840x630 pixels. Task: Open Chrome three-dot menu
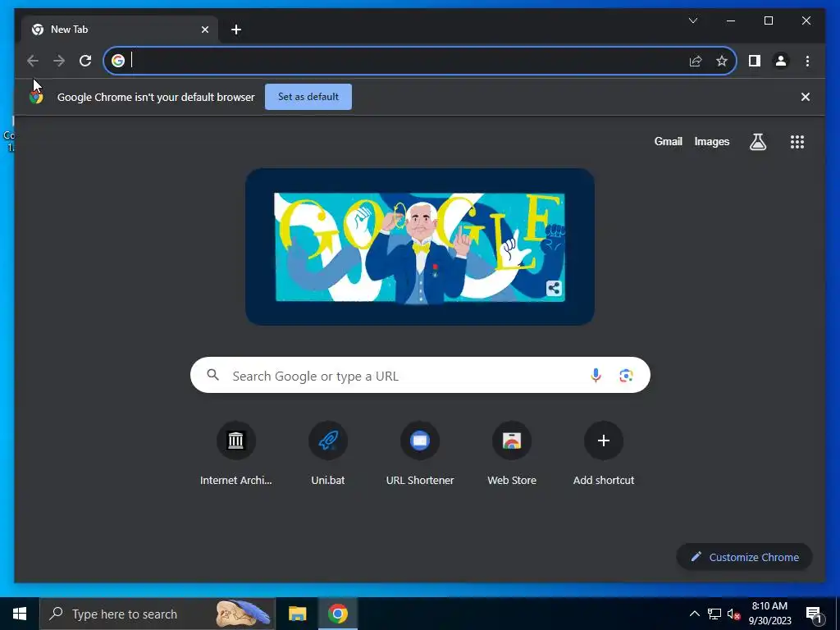pos(807,61)
